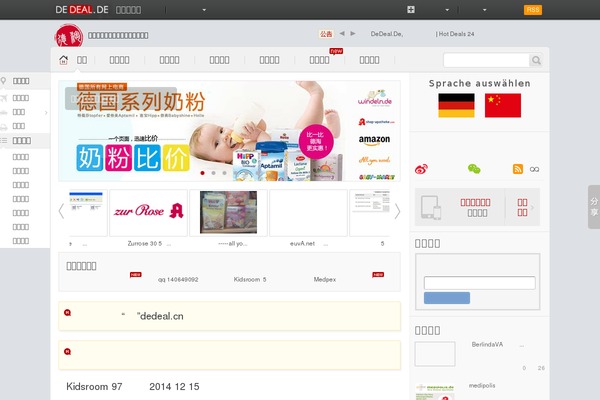The width and height of the screenshot is (600, 400).
Task: Click the red notice icon beside dedeal.cn
Action: [x=67, y=313]
